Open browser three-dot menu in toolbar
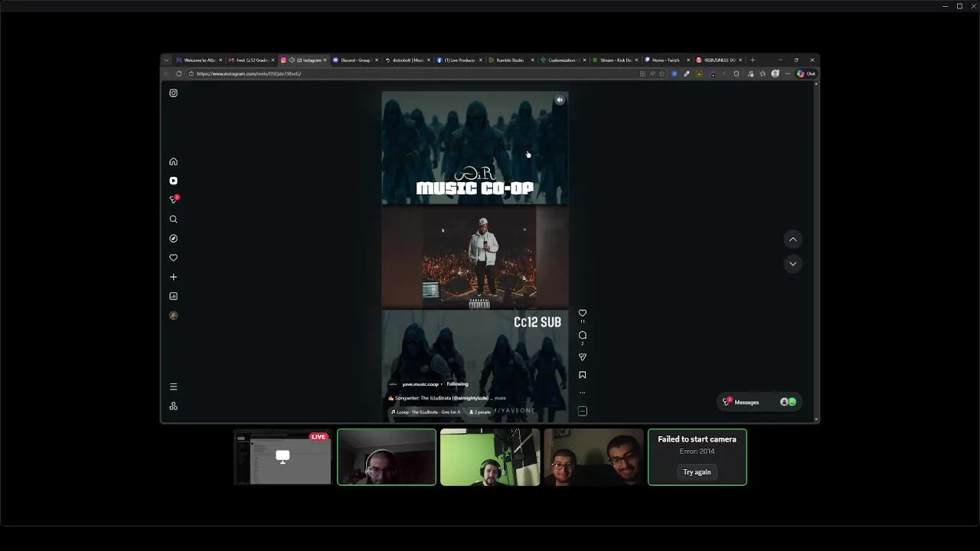This screenshot has height=551, width=980. point(787,73)
